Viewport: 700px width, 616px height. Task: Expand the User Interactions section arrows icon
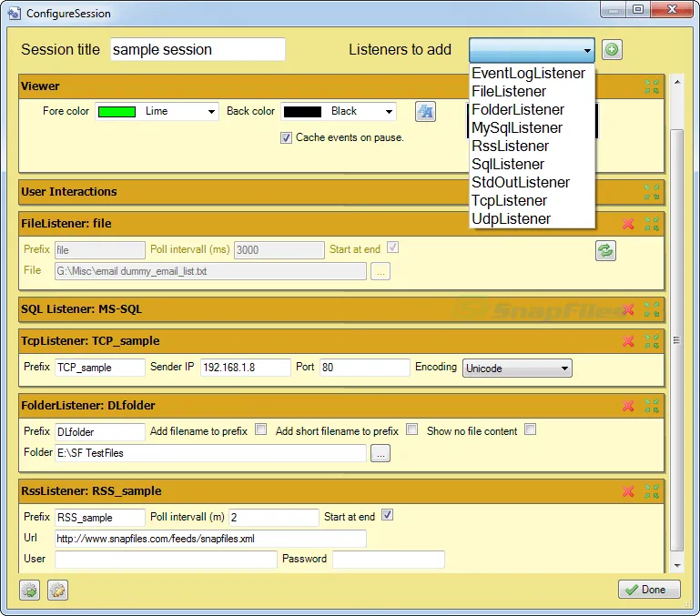coord(652,192)
